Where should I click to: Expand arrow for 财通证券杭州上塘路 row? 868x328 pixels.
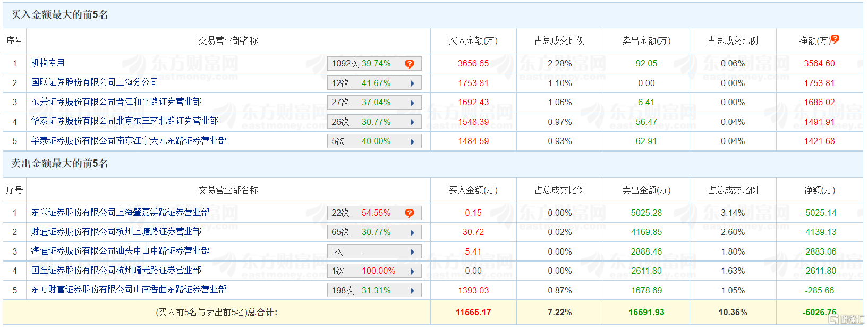(x=412, y=232)
